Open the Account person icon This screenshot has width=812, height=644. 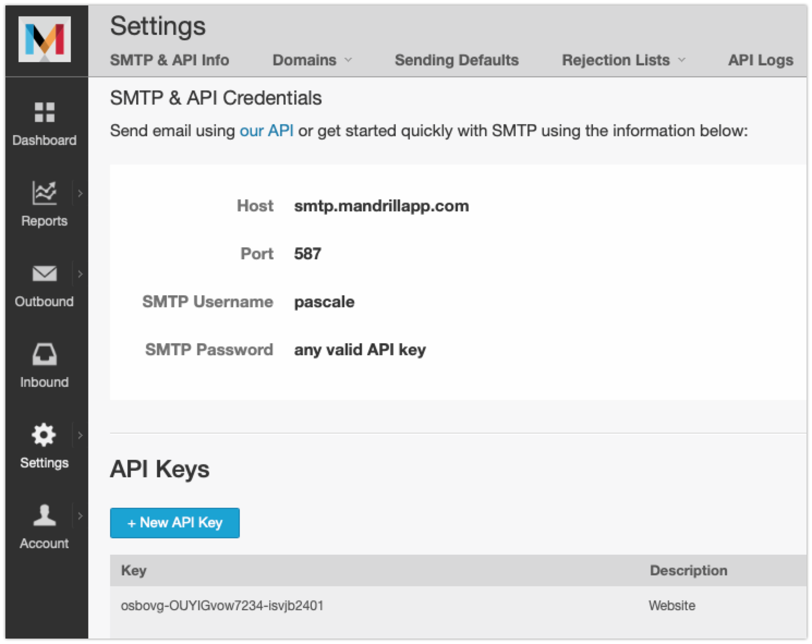(45, 515)
